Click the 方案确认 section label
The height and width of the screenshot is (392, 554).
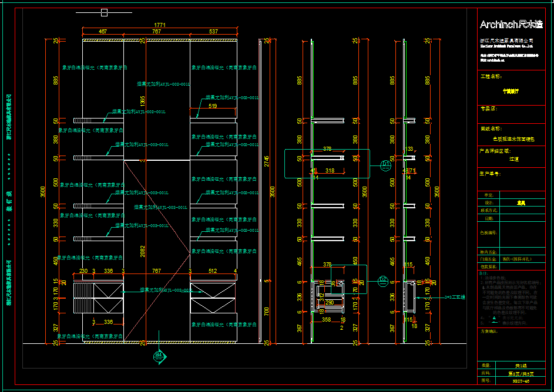pyautogui.click(x=489, y=332)
